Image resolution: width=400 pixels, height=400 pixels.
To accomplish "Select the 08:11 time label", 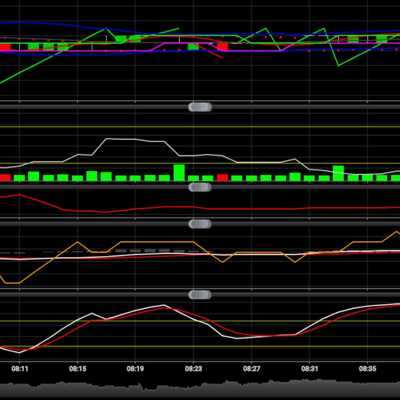I will (x=20, y=369).
